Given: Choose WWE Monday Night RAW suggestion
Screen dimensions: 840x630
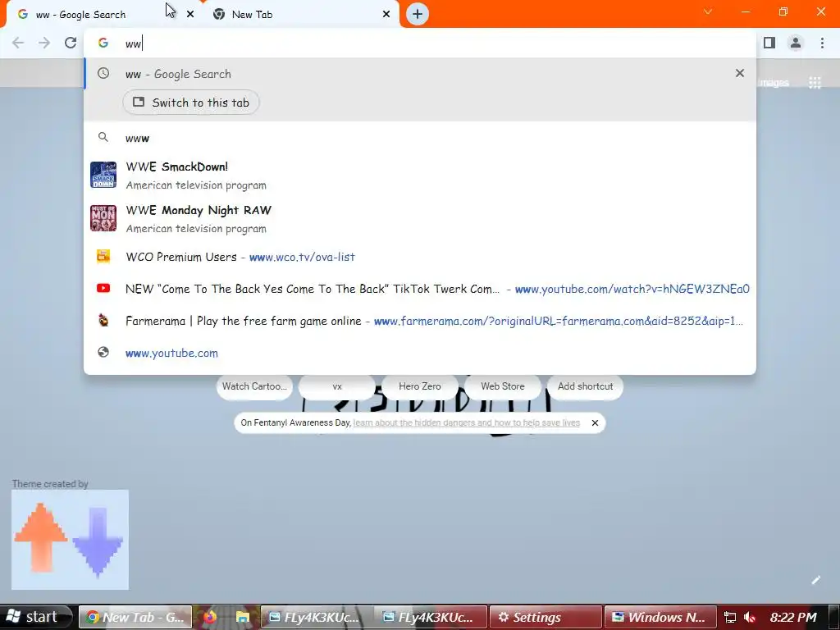Looking at the screenshot, I should pos(420,218).
